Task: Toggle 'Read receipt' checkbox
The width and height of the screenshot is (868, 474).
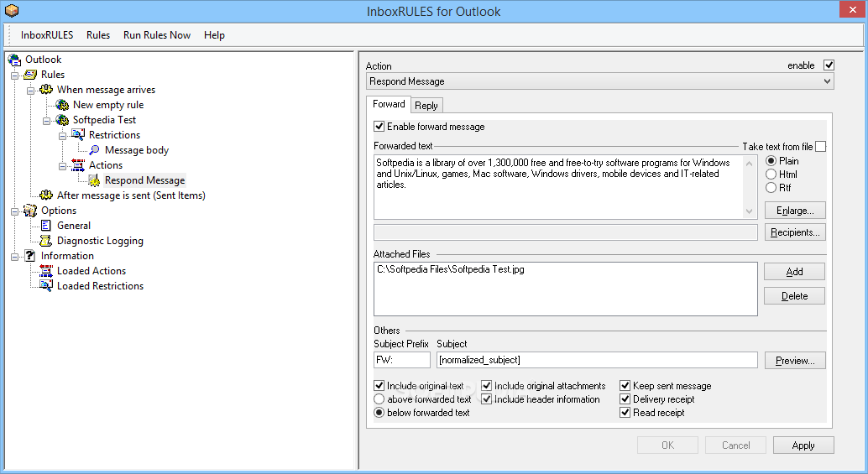Action: [x=625, y=412]
